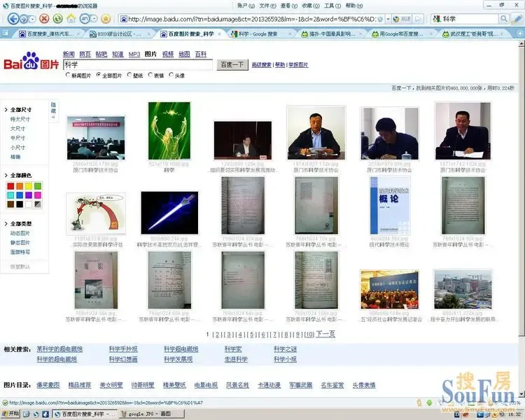
Task: Click the browser back arrow button
Action: (x=13, y=19)
